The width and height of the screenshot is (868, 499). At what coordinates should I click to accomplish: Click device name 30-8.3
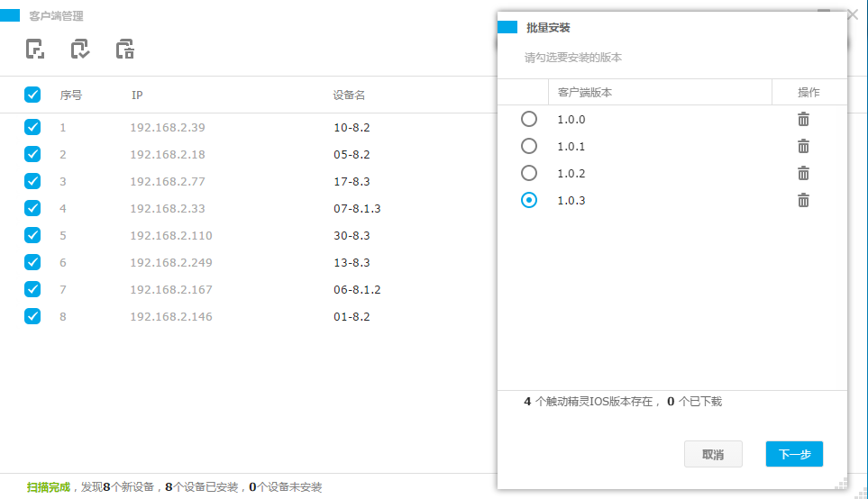pyautogui.click(x=352, y=236)
